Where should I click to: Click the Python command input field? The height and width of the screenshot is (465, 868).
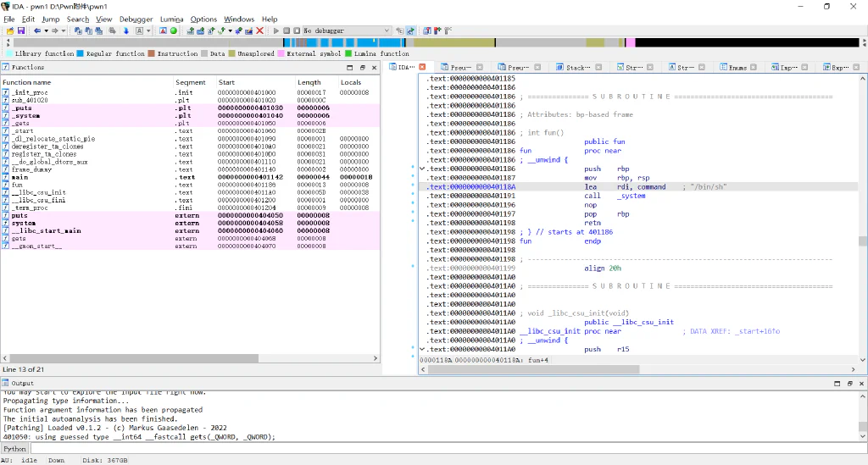coord(448,449)
